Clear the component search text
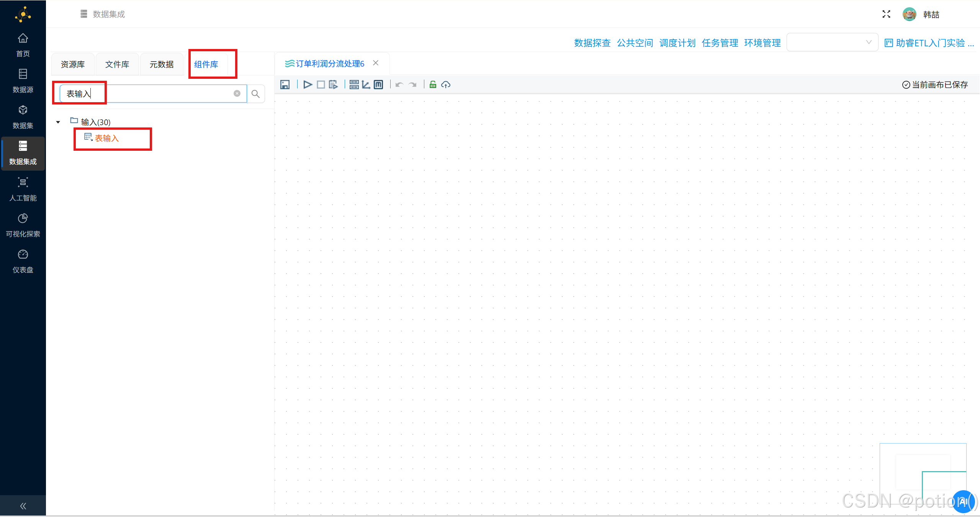This screenshot has height=517, width=980. pos(237,93)
